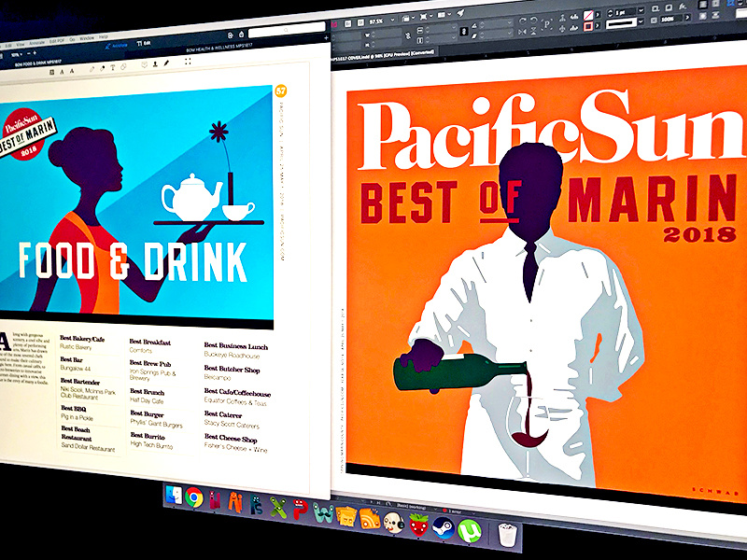This screenshot has height=560, width=747.
Task: Click opacity percentage field in InDesign
Action: pyautogui.click(x=671, y=19)
